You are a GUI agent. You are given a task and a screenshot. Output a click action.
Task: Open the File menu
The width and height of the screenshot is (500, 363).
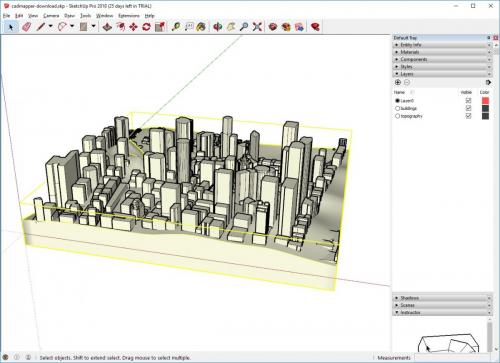pos(6,16)
